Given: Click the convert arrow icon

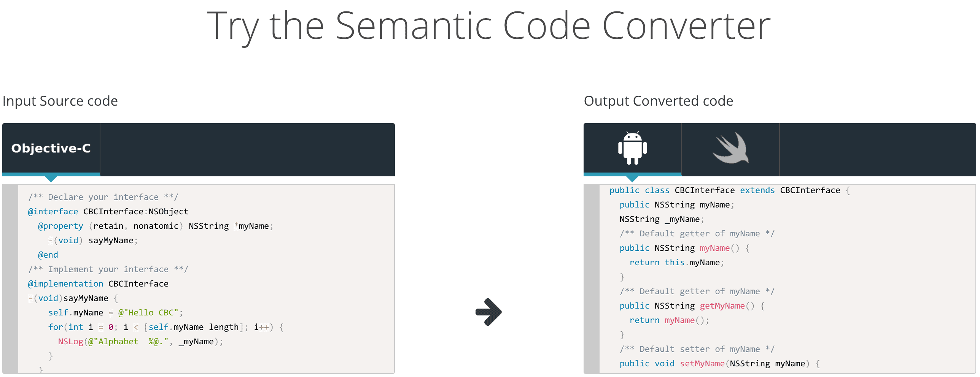Looking at the screenshot, I should tap(489, 312).
